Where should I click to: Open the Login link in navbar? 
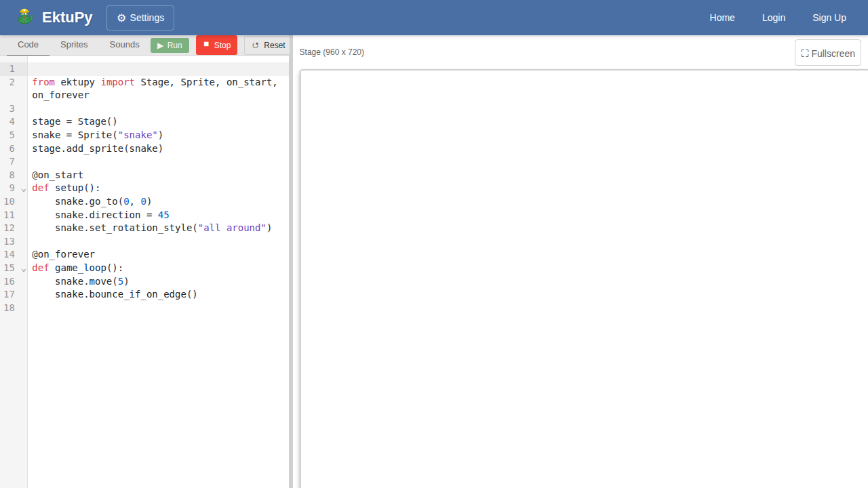(773, 18)
